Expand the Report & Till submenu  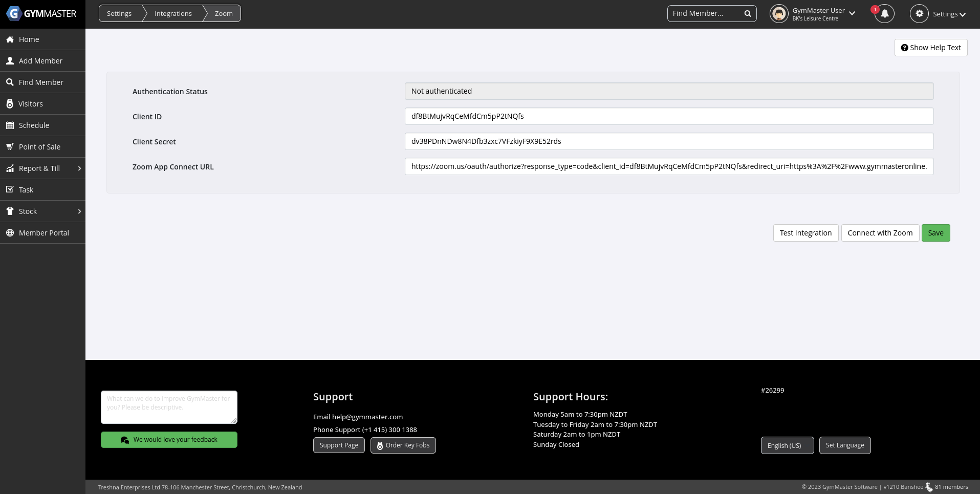coord(79,168)
